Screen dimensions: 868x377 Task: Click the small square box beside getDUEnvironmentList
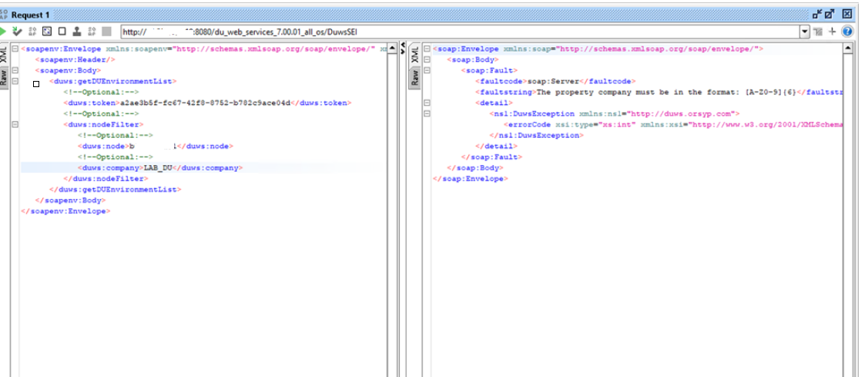(36, 83)
